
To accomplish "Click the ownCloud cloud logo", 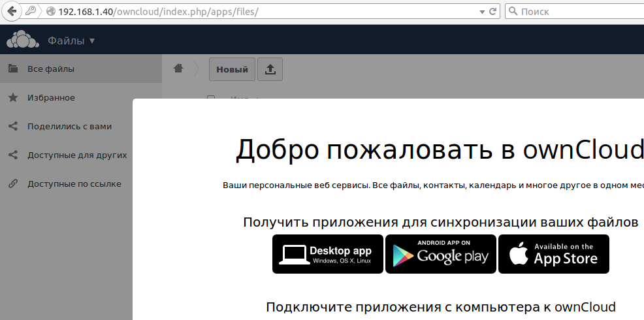I will 23,40.
